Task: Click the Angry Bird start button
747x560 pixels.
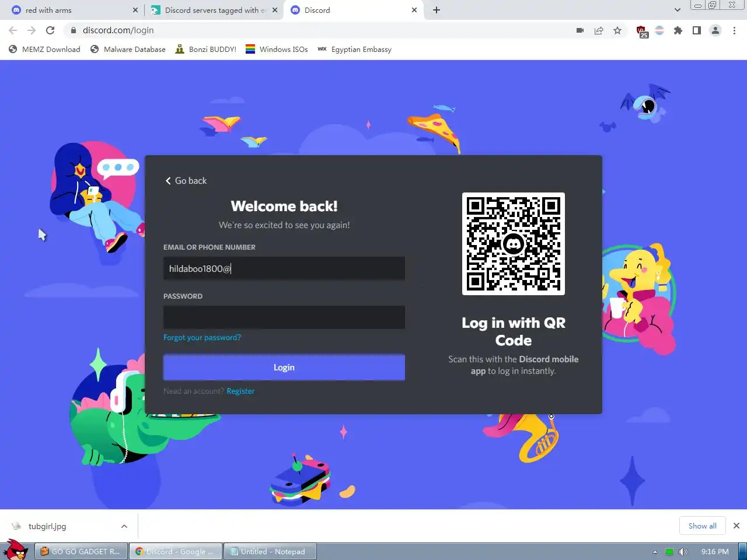Action: pyautogui.click(x=16, y=549)
